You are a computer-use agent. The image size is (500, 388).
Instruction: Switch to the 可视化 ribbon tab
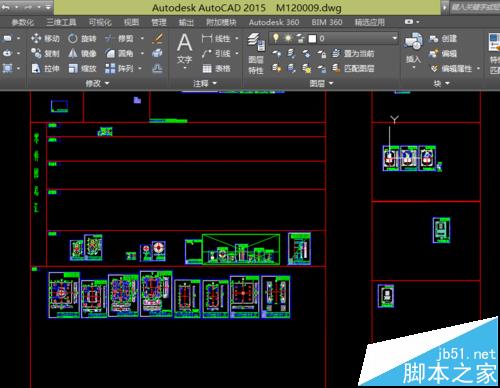(x=100, y=22)
